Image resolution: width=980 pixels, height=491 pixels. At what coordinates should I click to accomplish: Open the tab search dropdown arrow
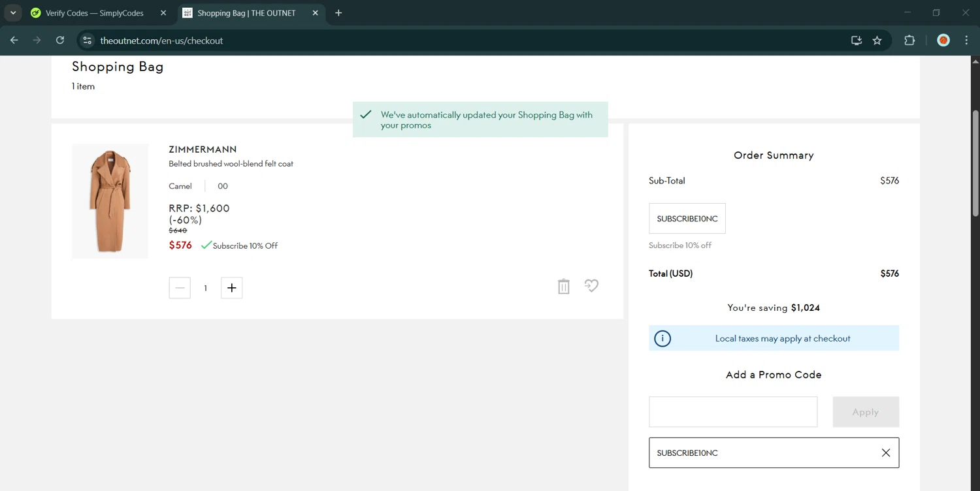point(13,13)
